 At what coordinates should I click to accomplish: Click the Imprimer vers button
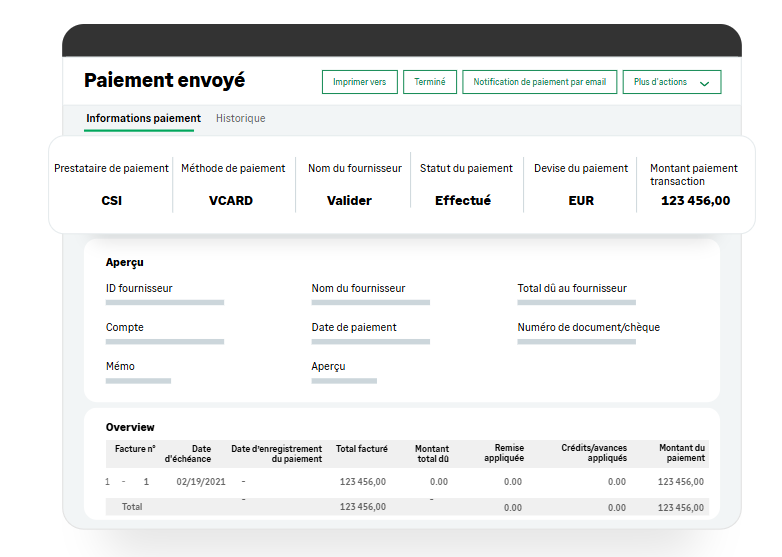click(359, 82)
